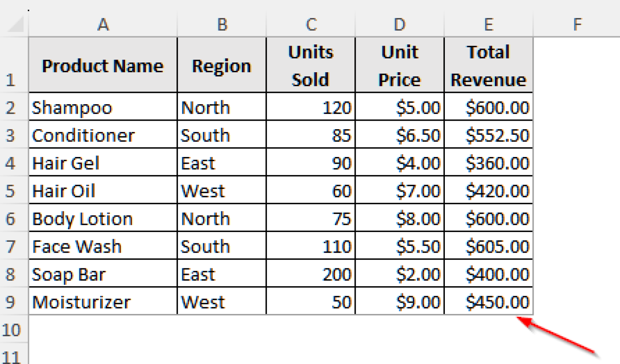Select the cell with region West for Moisturizer
Screen dimensions: 620x364
point(221,301)
